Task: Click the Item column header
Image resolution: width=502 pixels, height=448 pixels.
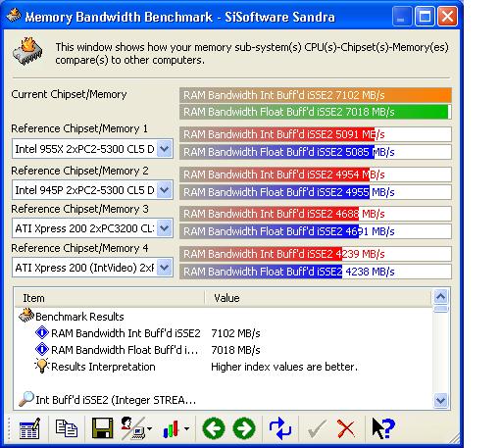Action: (109, 298)
